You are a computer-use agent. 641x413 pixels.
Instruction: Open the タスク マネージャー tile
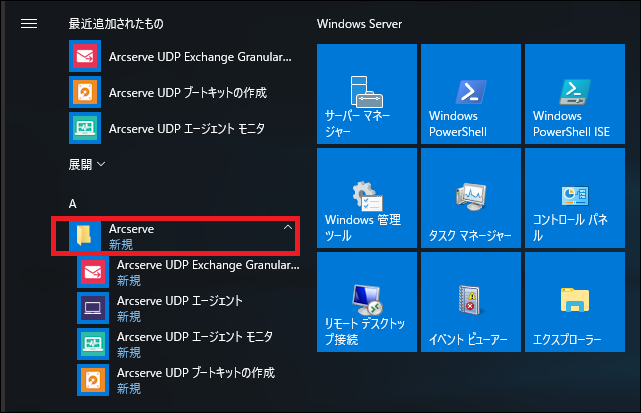(471, 198)
